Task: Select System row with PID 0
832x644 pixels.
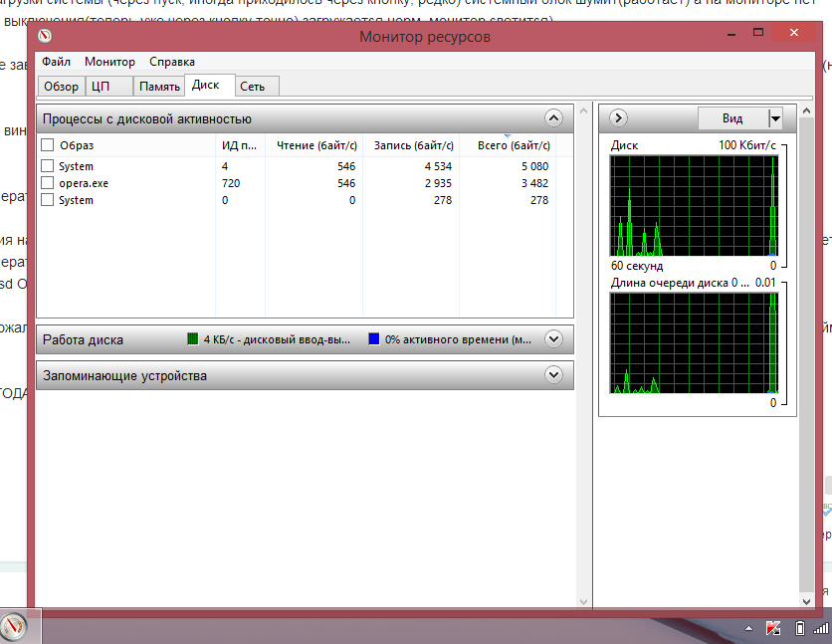Action: [x=305, y=200]
